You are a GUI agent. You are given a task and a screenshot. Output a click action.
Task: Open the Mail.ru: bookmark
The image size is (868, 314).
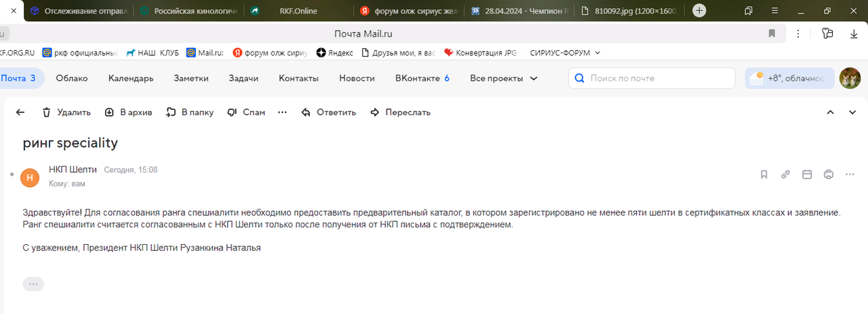tap(205, 53)
